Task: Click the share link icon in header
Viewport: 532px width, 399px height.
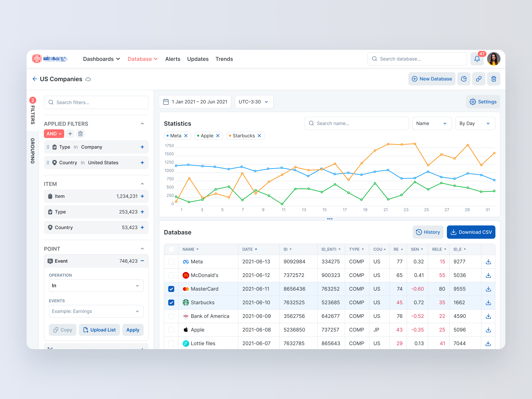Action: pos(479,79)
